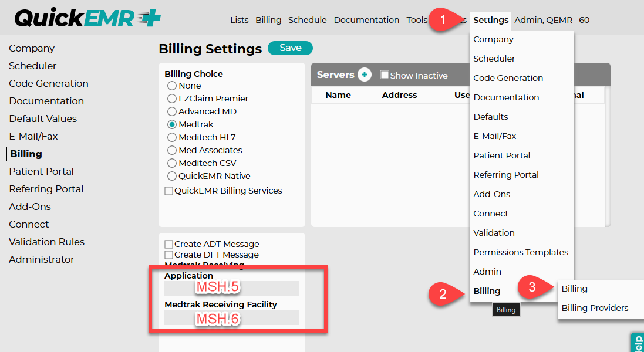
Task: Click the Medtrak Receiving Facility field
Action: click(x=232, y=317)
